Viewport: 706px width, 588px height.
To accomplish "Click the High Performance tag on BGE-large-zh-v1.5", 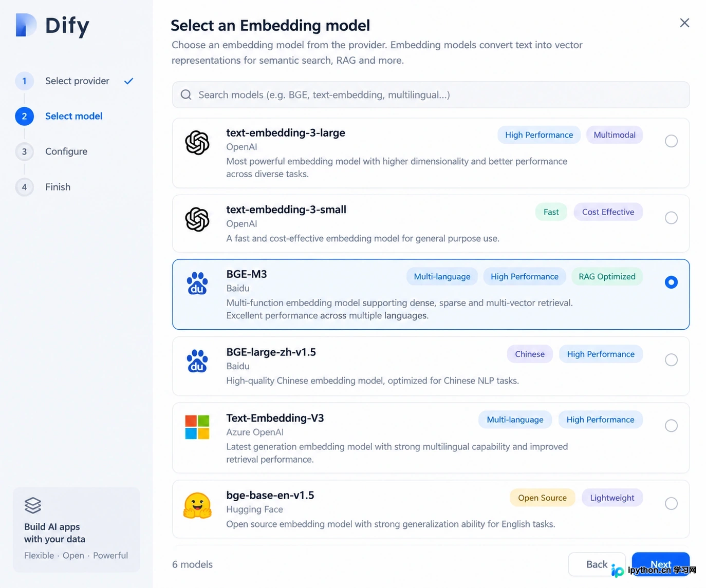I will click(601, 354).
